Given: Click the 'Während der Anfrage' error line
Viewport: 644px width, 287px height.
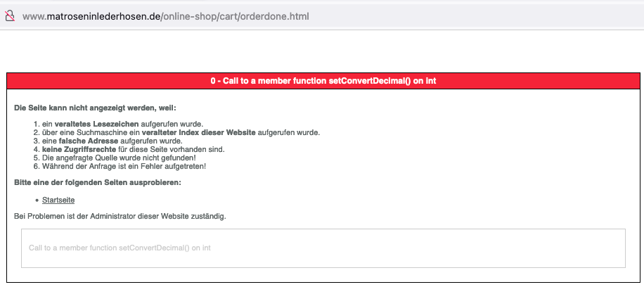Looking at the screenshot, I should [124, 166].
